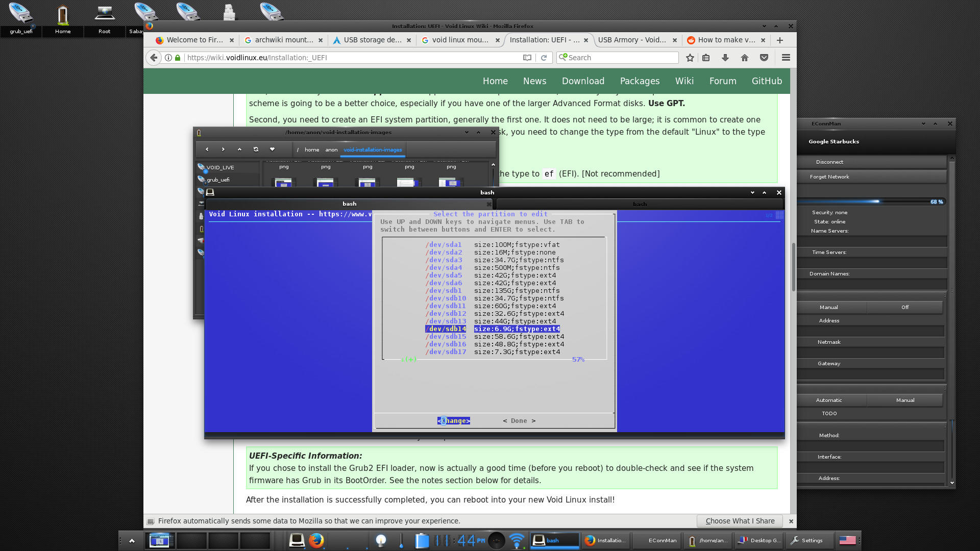Click anon breadcrumb in file manager
Image resolution: width=980 pixels, height=551 pixels.
pyautogui.click(x=331, y=149)
